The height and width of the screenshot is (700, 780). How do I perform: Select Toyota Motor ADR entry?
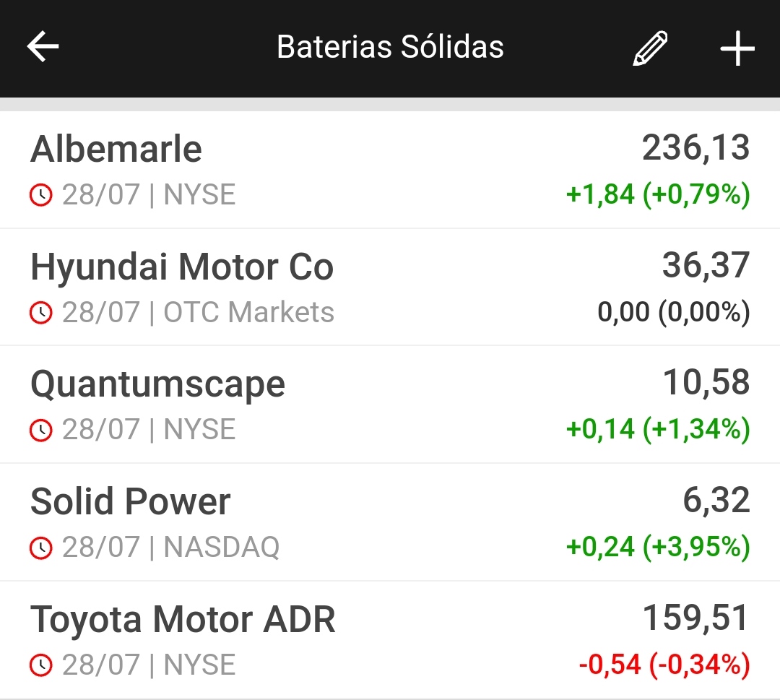(183, 620)
